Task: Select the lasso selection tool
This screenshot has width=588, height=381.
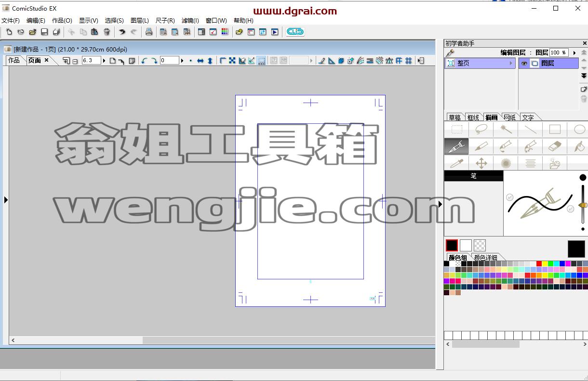Action: pyautogui.click(x=481, y=129)
